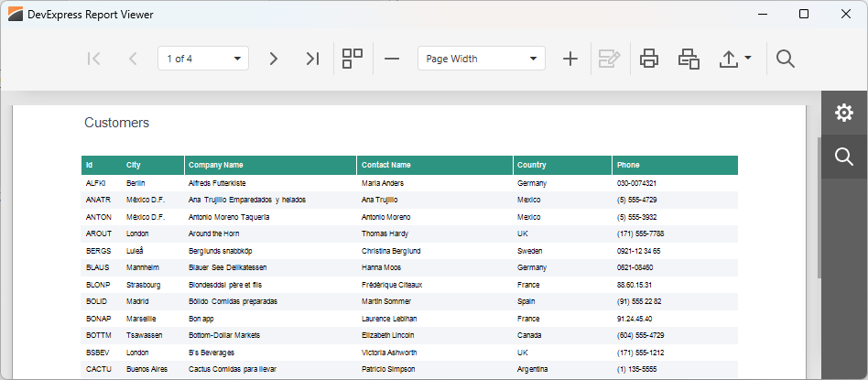
Task: Print the report
Action: (x=649, y=59)
